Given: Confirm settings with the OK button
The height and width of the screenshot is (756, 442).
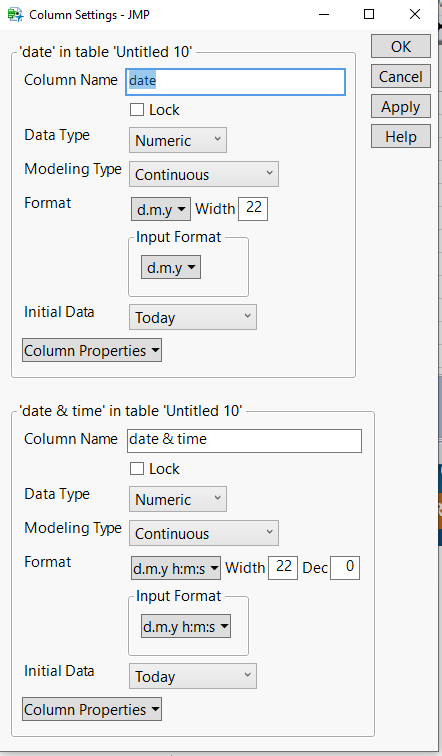Looking at the screenshot, I should [x=401, y=47].
